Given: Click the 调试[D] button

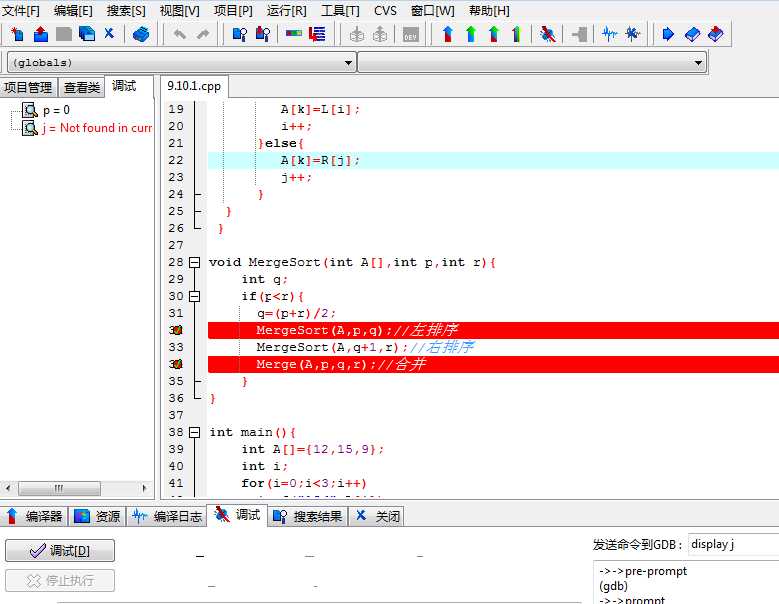Looking at the screenshot, I should coord(60,550).
